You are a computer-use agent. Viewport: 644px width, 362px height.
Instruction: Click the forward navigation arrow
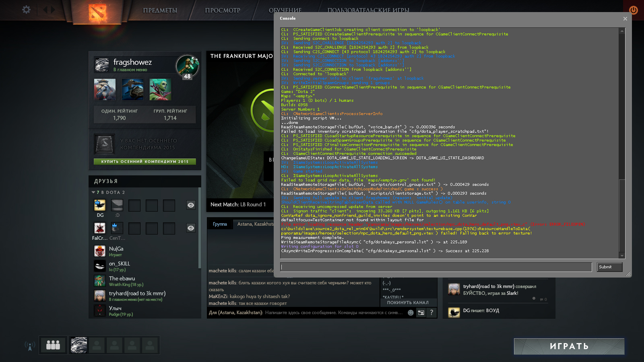pyautogui.click(x=53, y=10)
